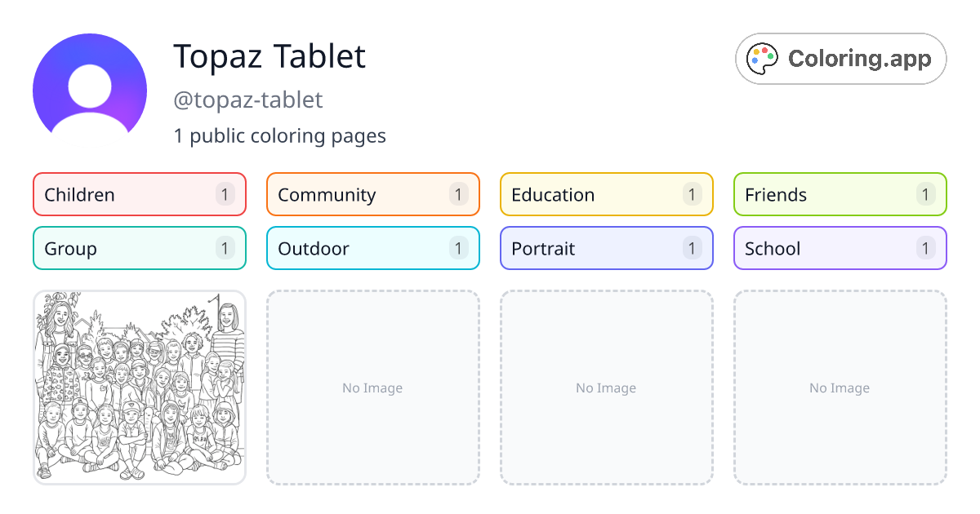This screenshot has height=514, width=980.
Task: Toggle the Group category filter
Action: pyautogui.click(x=139, y=248)
